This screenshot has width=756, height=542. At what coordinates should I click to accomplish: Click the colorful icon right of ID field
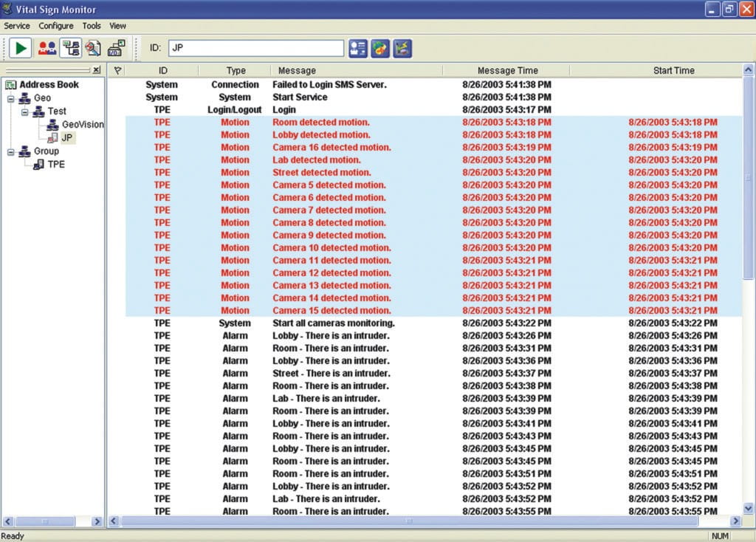(x=380, y=48)
